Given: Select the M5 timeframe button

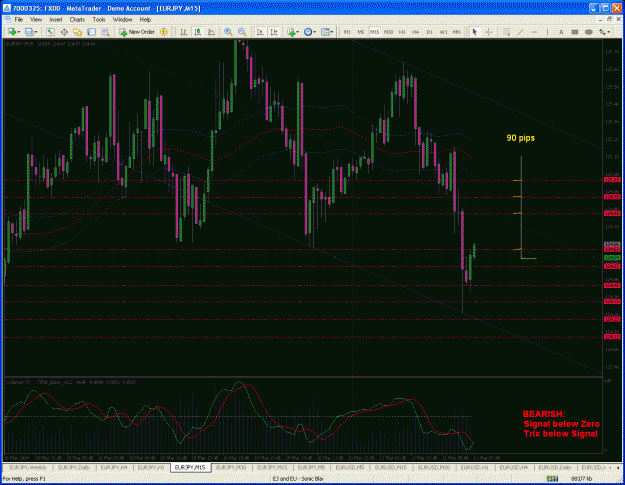Looking at the screenshot, I should [x=361, y=32].
